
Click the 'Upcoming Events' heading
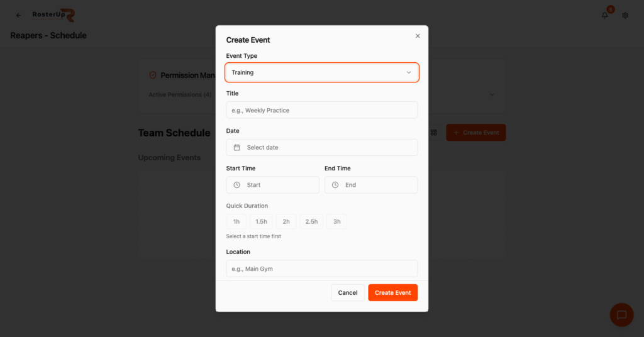tap(169, 158)
